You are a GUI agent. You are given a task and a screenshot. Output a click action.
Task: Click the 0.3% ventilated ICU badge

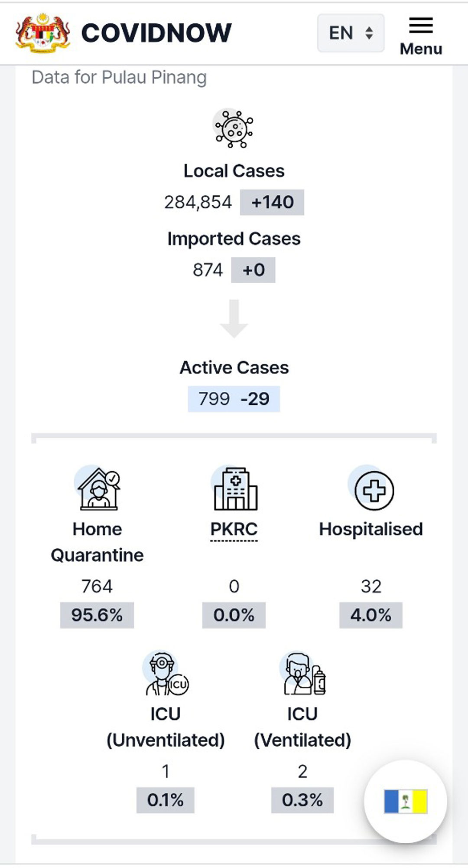(x=302, y=800)
